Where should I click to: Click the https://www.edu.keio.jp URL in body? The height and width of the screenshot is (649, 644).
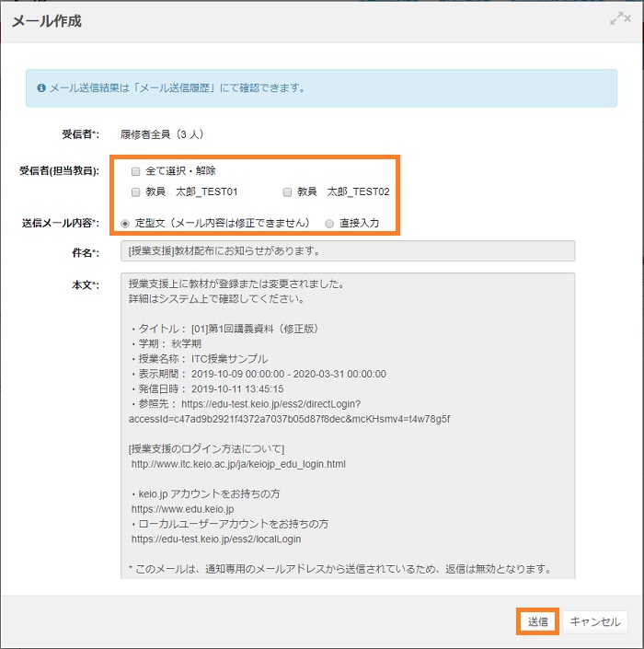tap(182, 508)
